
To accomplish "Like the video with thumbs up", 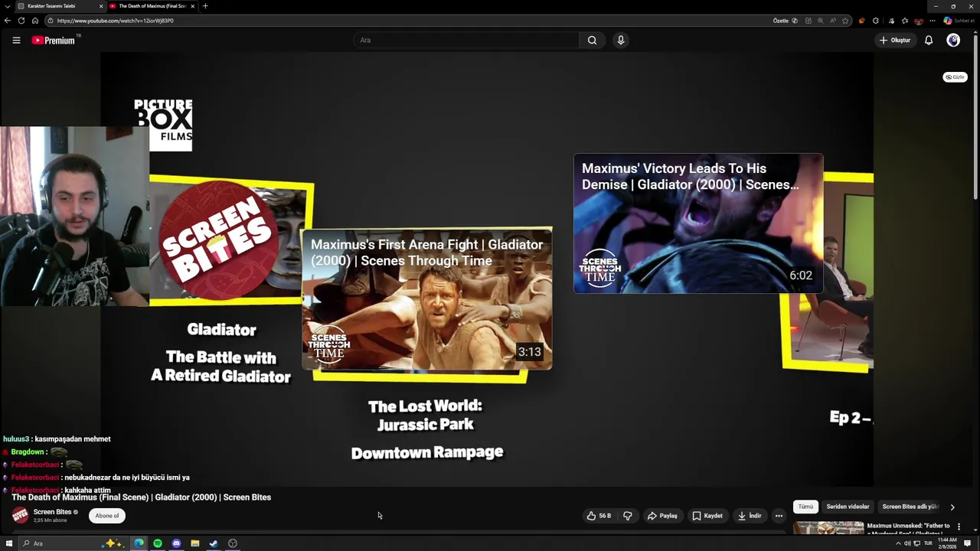I will point(599,516).
